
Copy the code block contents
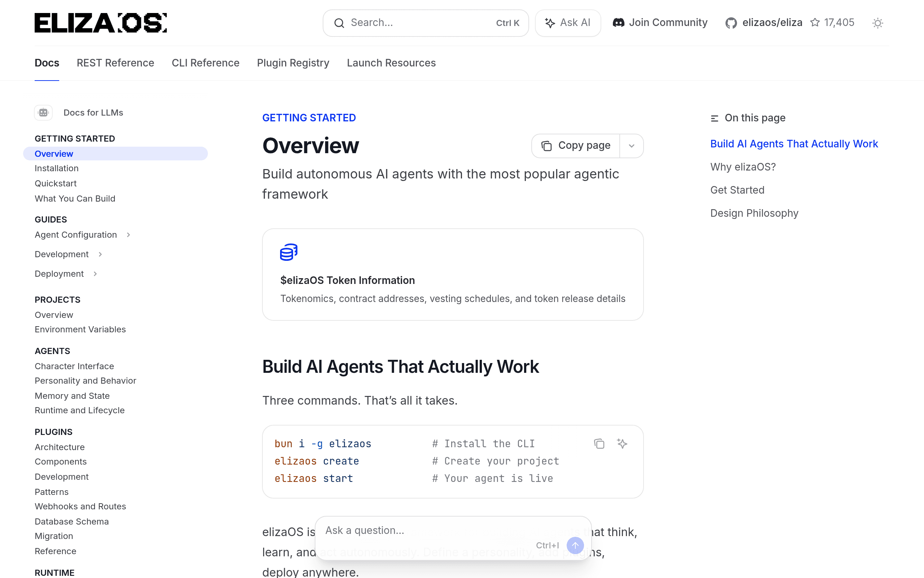point(599,444)
